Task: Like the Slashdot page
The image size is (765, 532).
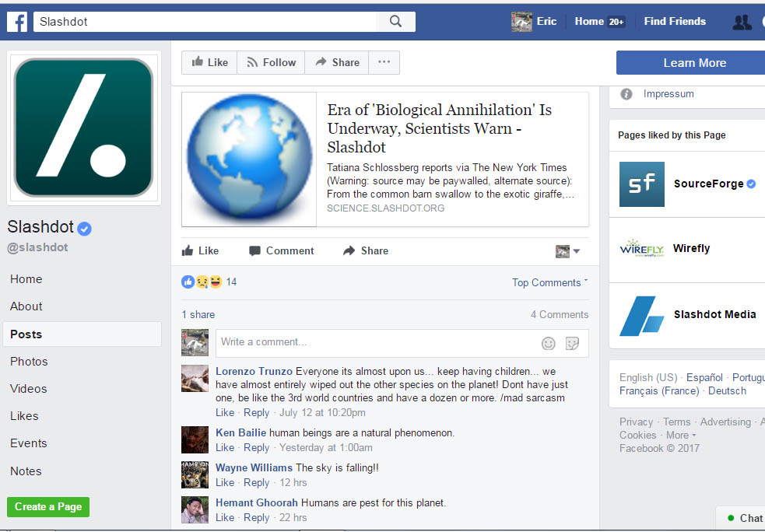Action: click(209, 62)
